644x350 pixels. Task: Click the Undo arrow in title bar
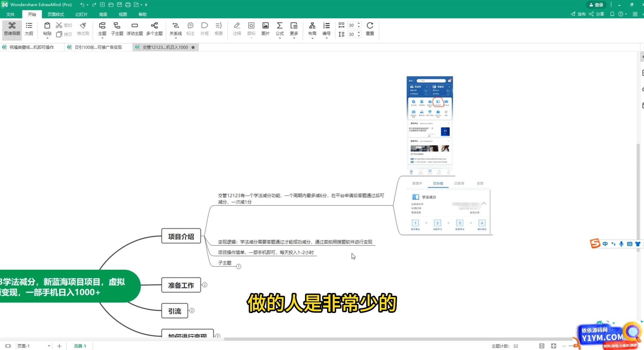(x=82, y=5)
